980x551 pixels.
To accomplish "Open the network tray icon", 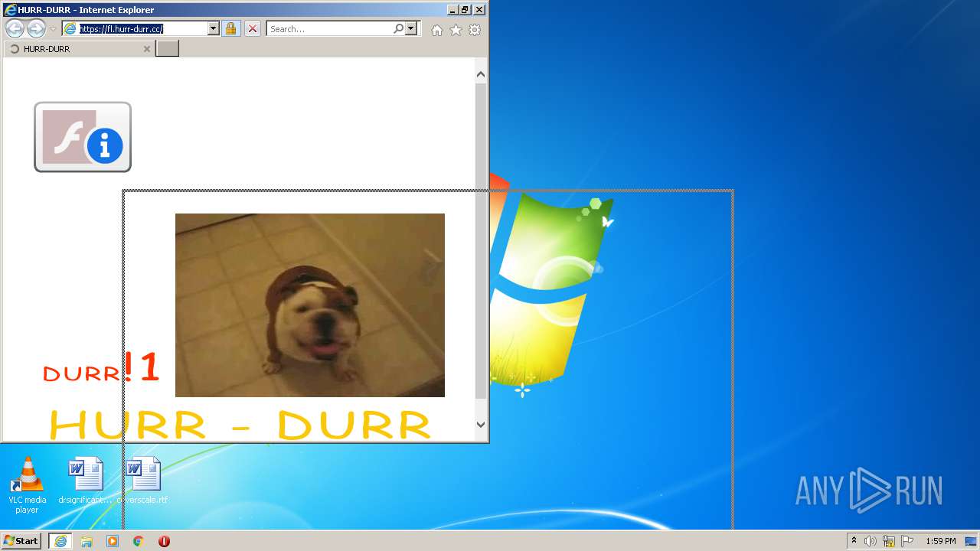I will point(889,541).
